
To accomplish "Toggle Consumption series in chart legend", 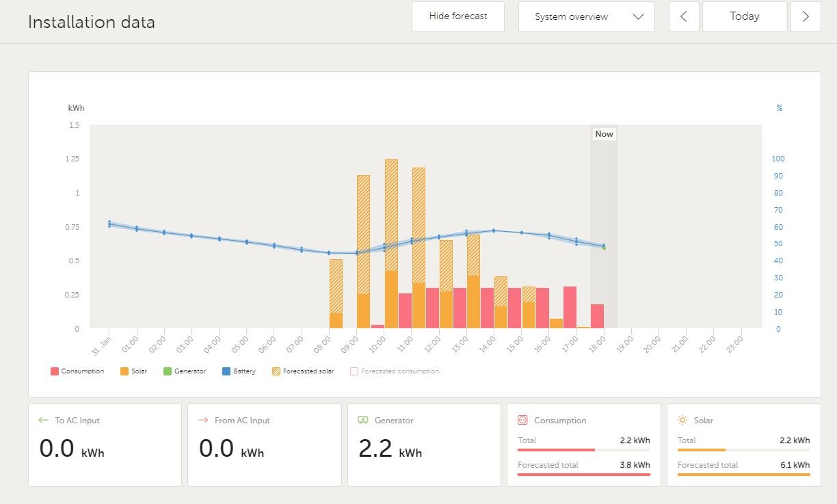I will (77, 371).
